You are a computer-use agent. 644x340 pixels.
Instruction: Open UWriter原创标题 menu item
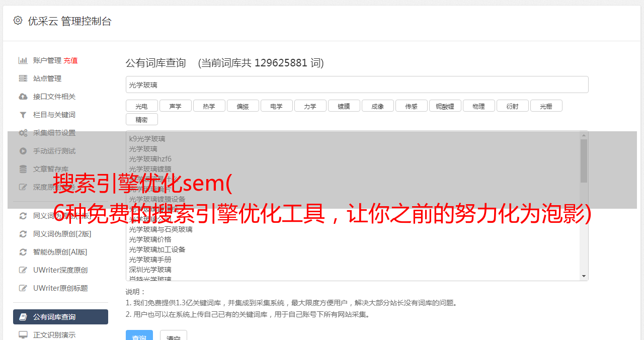pos(60,288)
